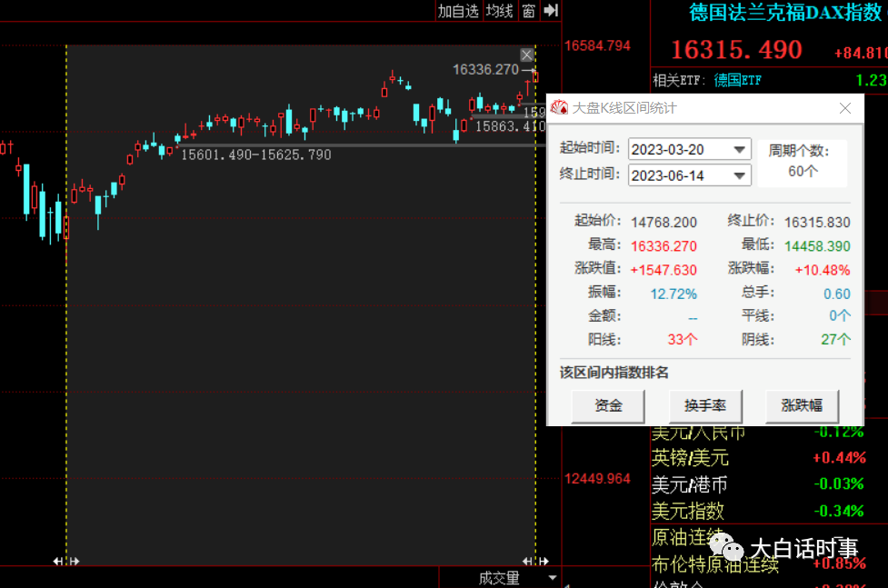Open the 德国ETF related link

click(x=737, y=81)
